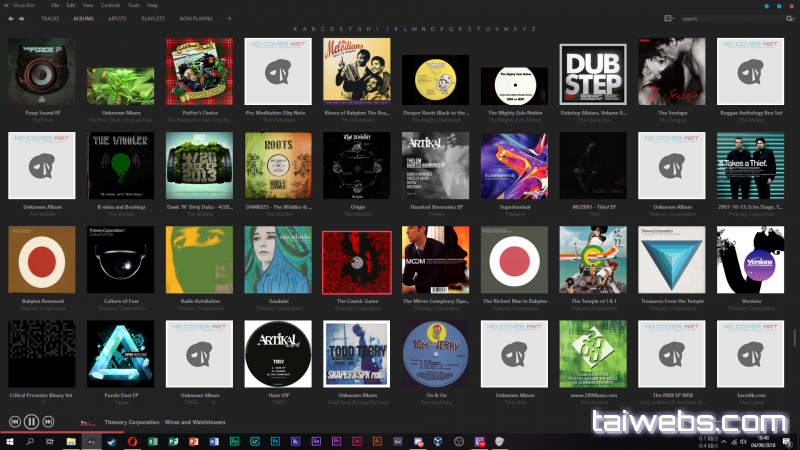Focus the search input field
Image resolution: width=800 pixels, height=450 pixels.
click(x=732, y=18)
